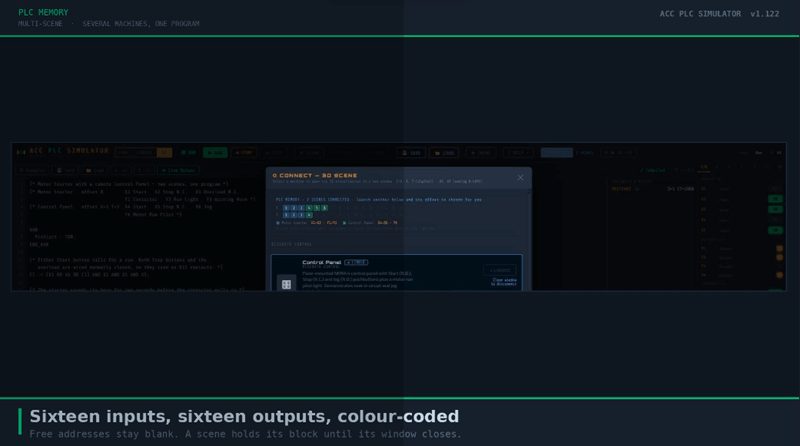Click the Load button in simulator toolbar
The height and width of the screenshot is (446, 800).
point(444,153)
